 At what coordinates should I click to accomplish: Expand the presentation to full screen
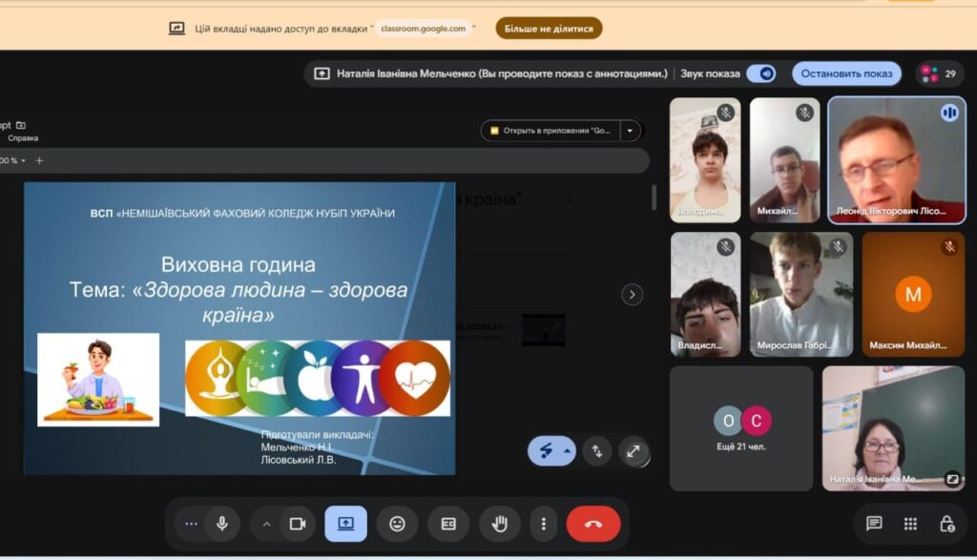tap(634, 451)
